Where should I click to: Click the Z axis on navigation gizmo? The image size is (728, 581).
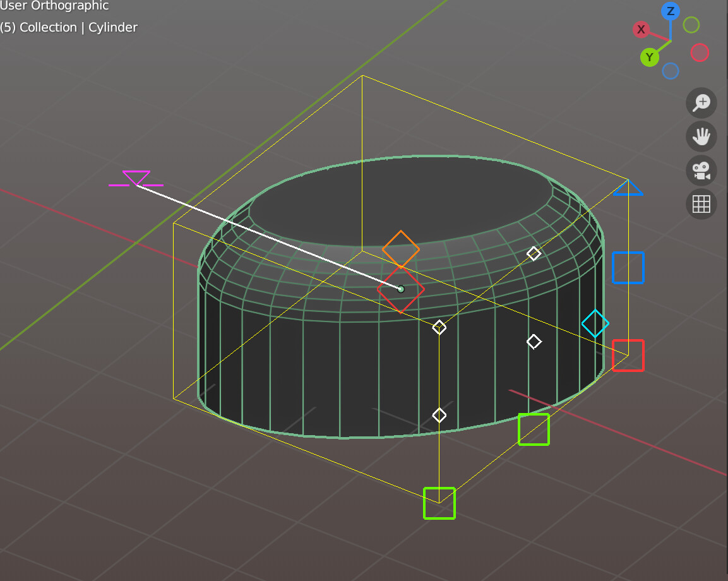670,11
